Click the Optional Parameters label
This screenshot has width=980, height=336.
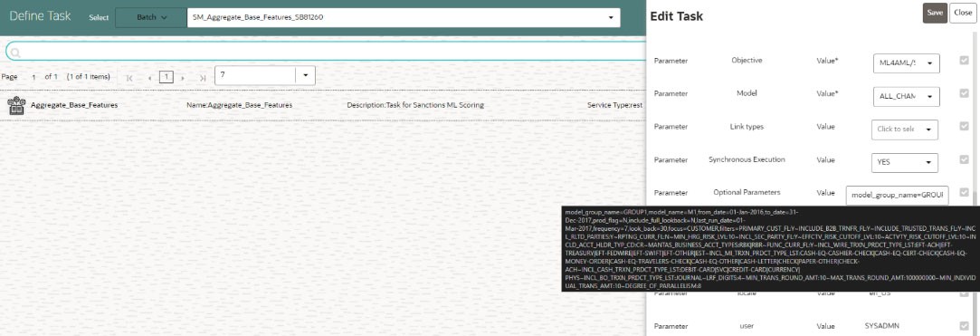747,192
